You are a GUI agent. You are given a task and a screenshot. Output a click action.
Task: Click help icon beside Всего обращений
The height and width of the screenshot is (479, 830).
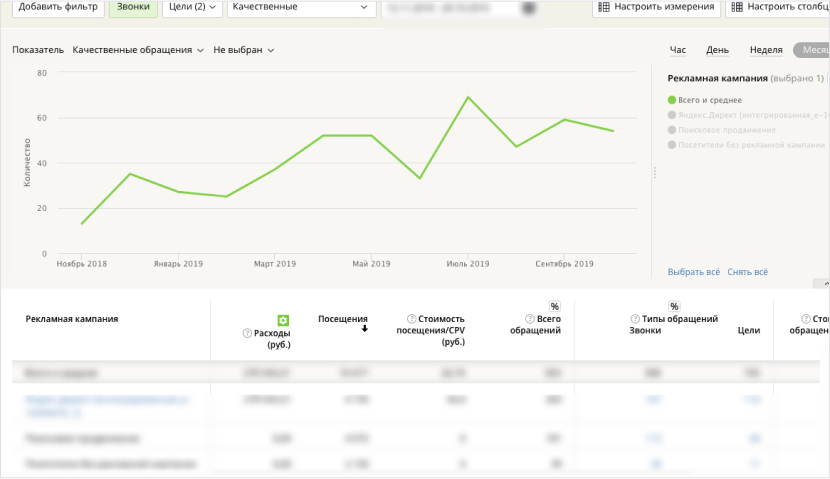[527, 319]
